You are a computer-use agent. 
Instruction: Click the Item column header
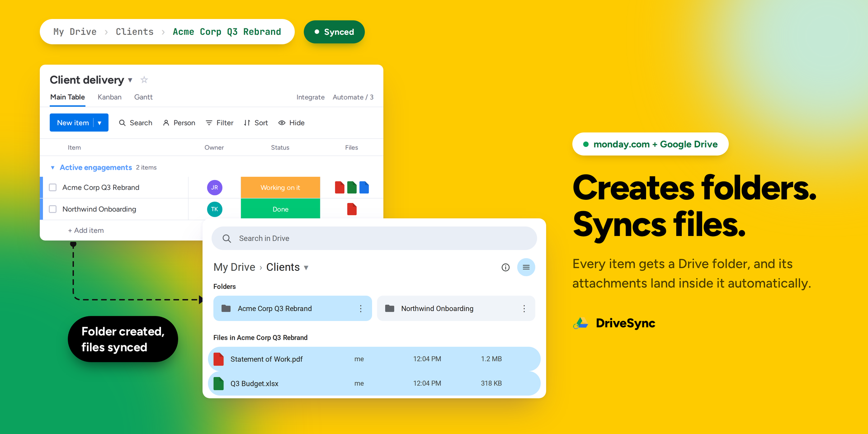[x=74, y=147]
